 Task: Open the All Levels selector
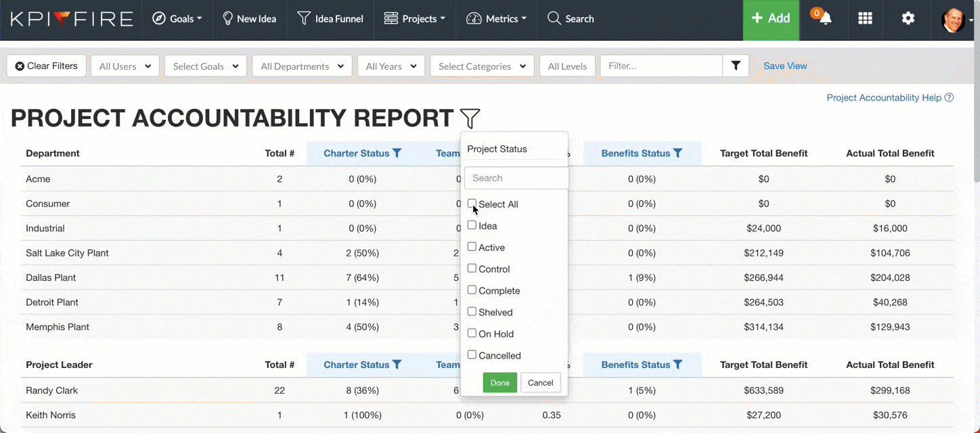tap(567, 66)
